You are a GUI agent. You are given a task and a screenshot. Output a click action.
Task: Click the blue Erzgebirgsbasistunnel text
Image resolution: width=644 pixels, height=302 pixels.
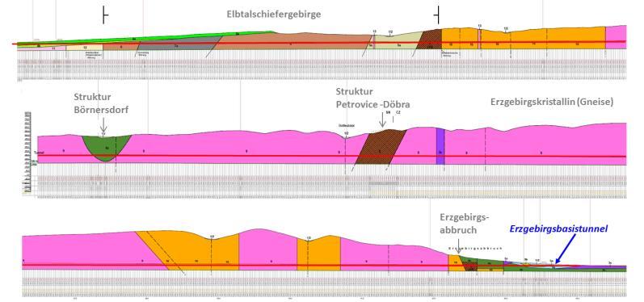[x=558, y=229]
